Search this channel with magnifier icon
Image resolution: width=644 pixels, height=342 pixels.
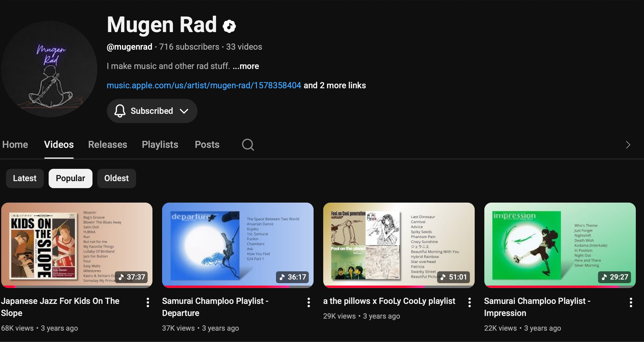coord(248,145)
